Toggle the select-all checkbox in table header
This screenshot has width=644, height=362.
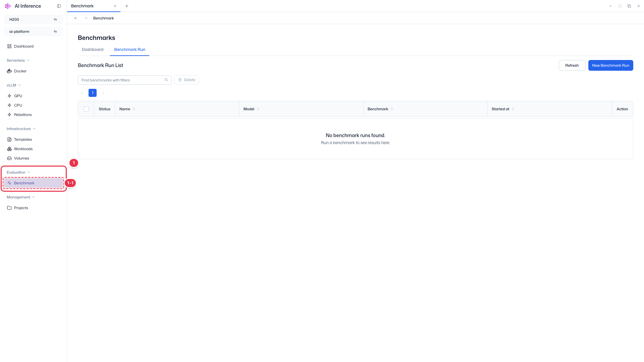pos(86,109)
